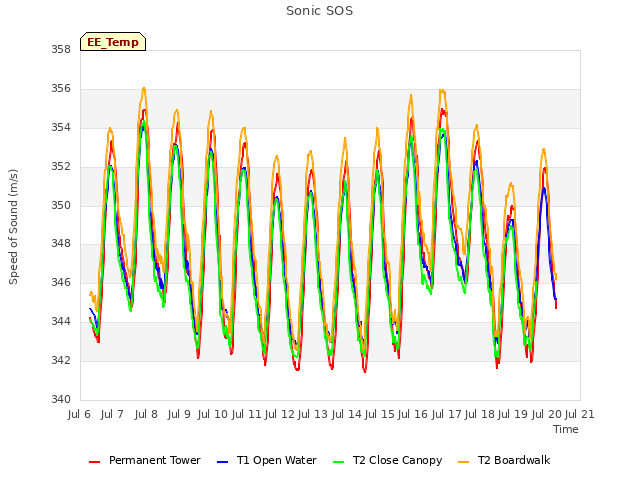Click the Jul 8 tick label
Viewport: 640px width, 480px height.
click(146, 414)
